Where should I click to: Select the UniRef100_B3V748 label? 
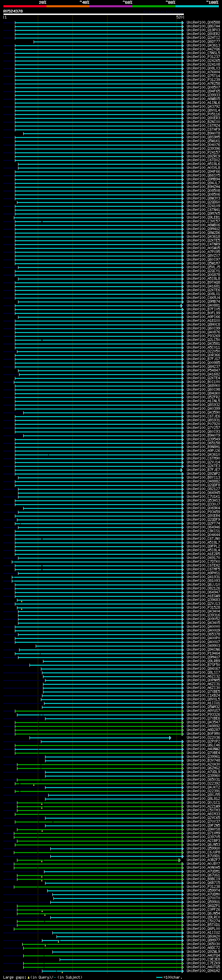[x=203, y=760]
